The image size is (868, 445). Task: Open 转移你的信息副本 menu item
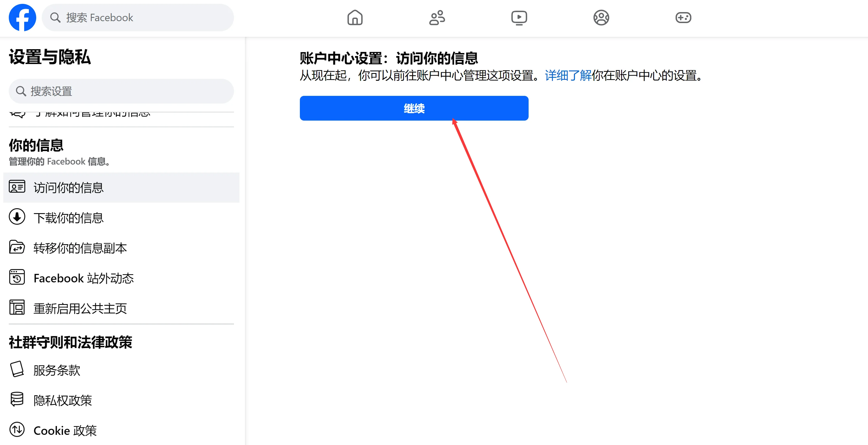[x=121, y=248]
